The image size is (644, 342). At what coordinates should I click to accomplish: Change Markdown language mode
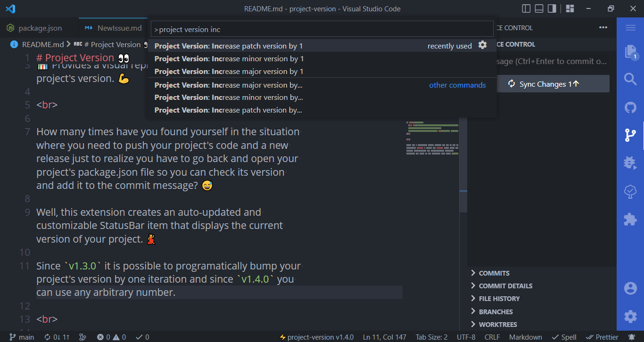coord(525,337)
